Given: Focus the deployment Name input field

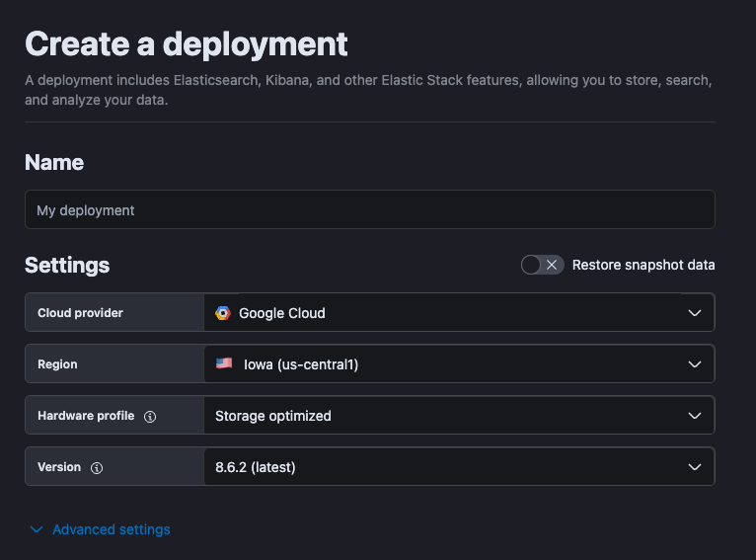Looking at the screenshot, I should (369, 210).
